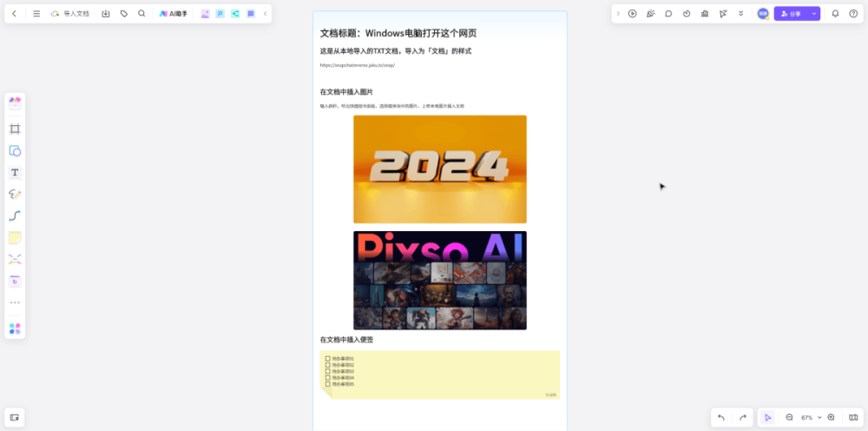This screenshot has height=431, width=868.
Task: Click the cursor follow icon
Action: pyautogui.click(x=723, y=14)
